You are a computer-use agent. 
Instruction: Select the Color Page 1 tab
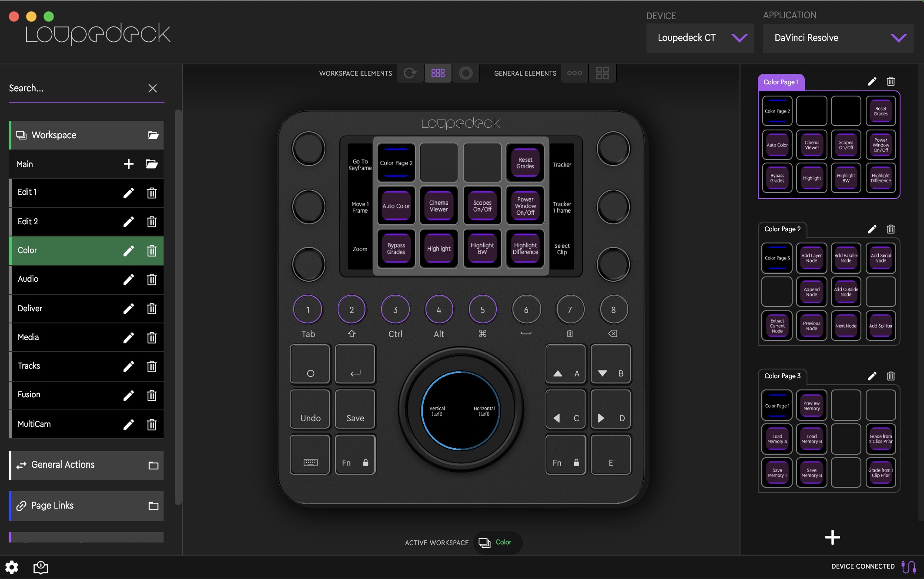click(781, 82)
